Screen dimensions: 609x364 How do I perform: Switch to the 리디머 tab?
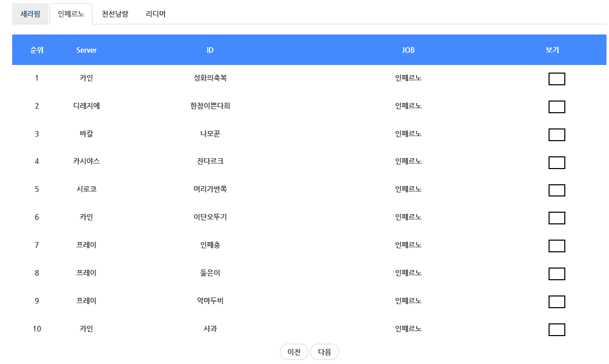156,14
